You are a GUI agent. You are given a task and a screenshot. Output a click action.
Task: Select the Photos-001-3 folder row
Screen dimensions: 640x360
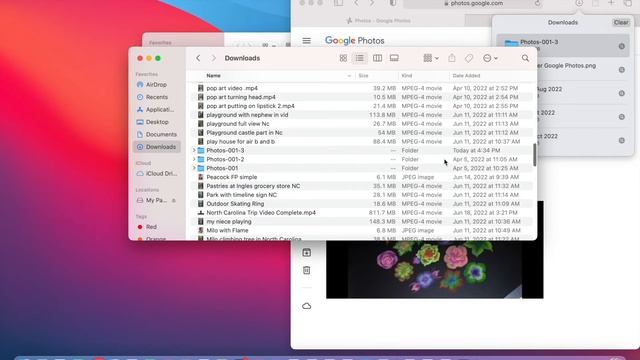pyautogui.click(x=362, y=151)
